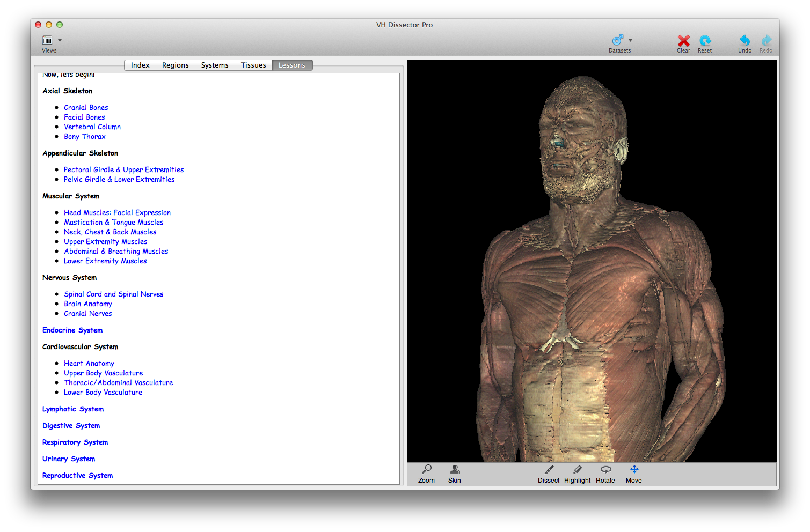
Task: Open the Digestive System lesson
Action: (x=71, y=425)
